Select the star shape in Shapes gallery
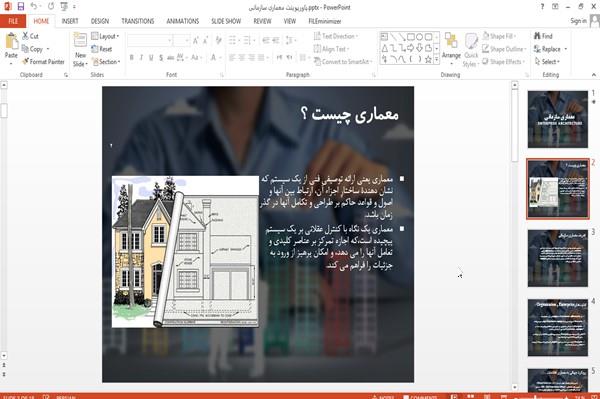600x399 pixels. (x=428, y=59)
